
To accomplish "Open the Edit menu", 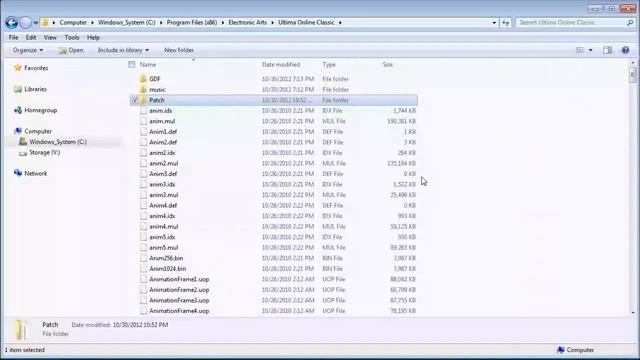I will coord(31,38).
